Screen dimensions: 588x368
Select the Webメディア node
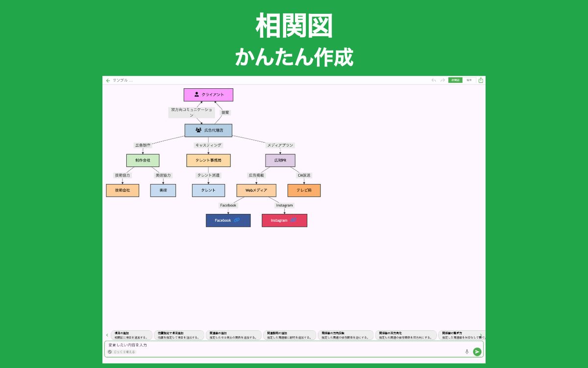(x=256, y=190)
